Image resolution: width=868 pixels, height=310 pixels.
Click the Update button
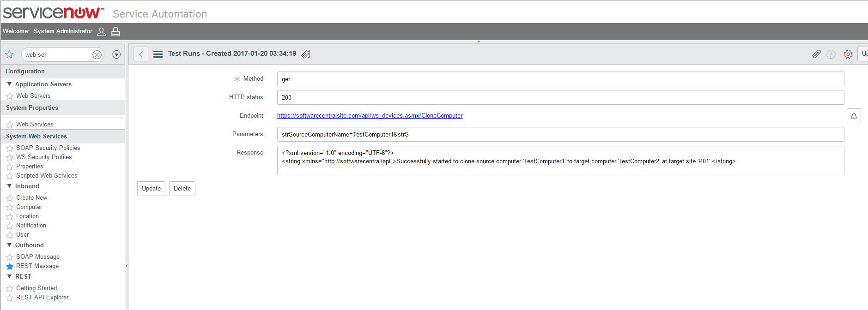(x=151, y=188)
